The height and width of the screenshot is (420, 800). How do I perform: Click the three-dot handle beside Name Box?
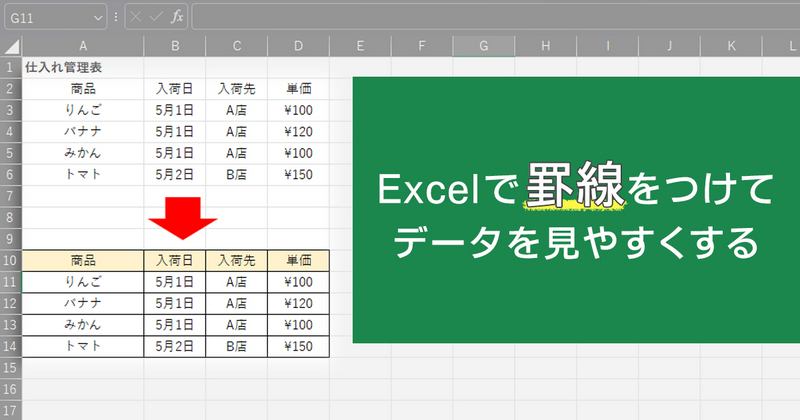[x=116, y=17]
